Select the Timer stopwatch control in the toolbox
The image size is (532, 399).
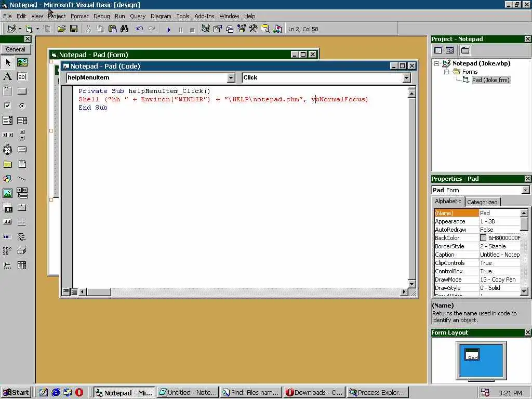pyautogui.click(x=7, y=149)
